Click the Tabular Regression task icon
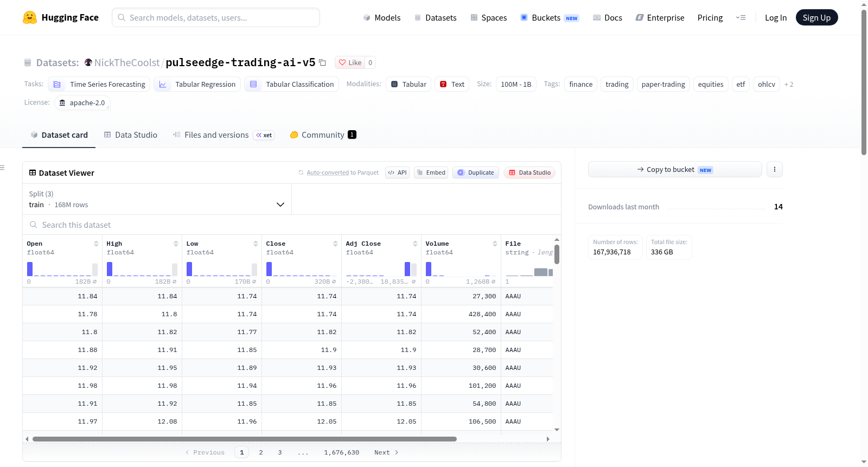Viewport: 868px width, 467px height. tap(162, 84)
